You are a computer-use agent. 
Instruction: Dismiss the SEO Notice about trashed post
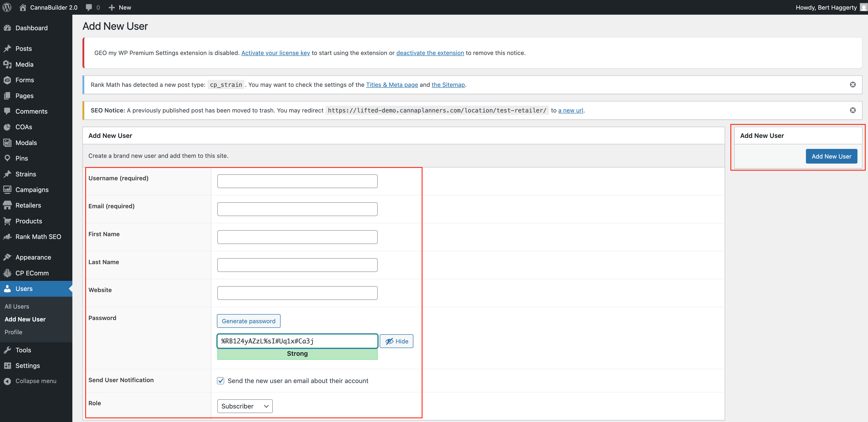pos(852,110)
